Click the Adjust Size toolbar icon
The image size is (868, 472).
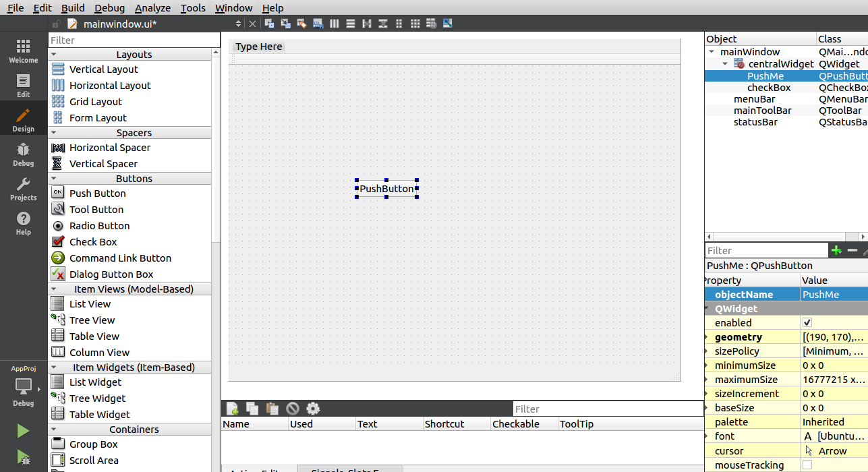[x=447, y=24]
